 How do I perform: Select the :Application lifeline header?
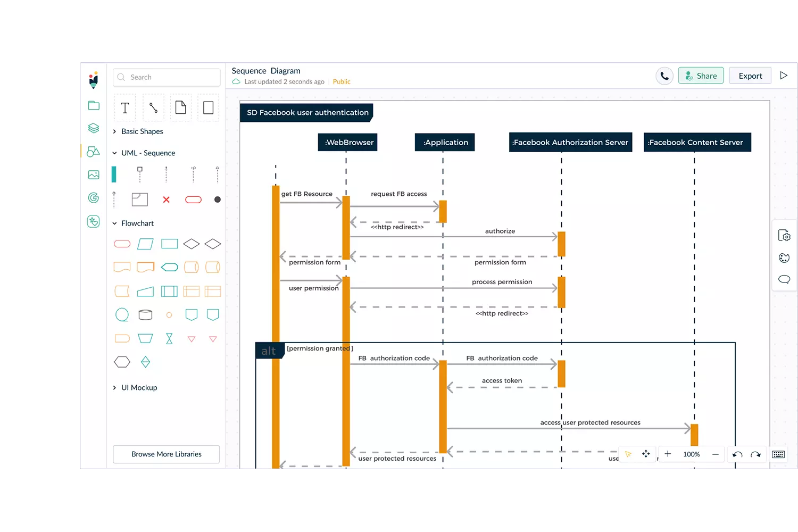pos(445,142)
